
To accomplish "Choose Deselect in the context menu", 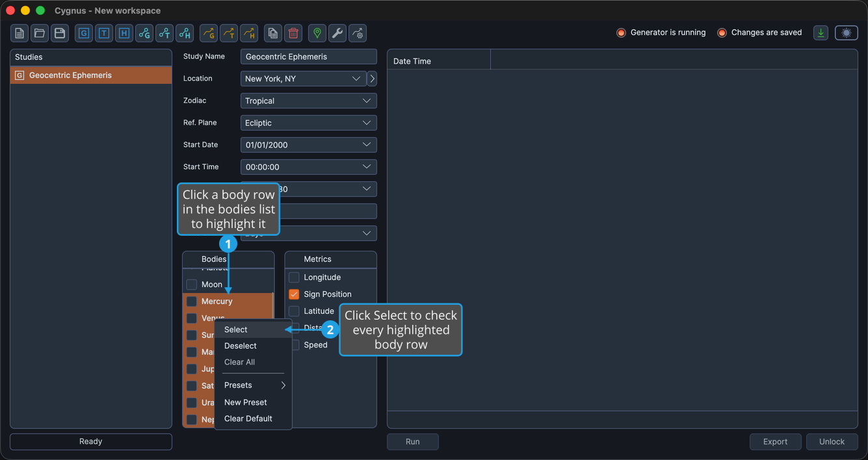I will click(x=254, y=346).
